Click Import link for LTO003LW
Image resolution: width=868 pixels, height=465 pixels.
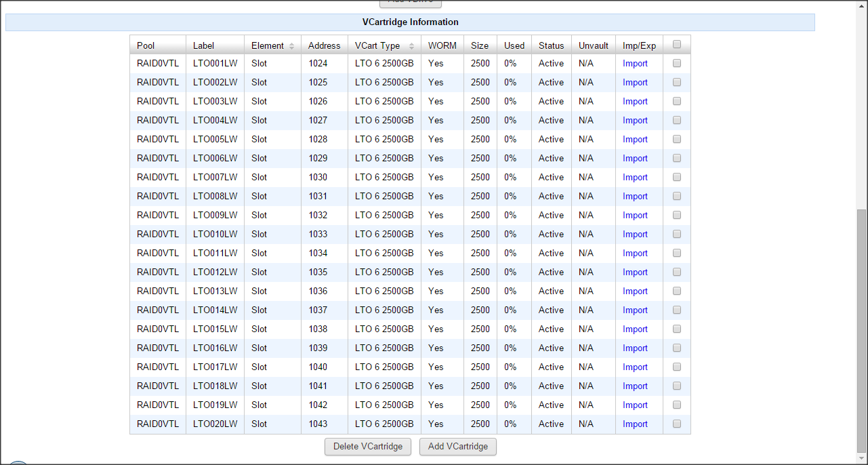(635, 102)
